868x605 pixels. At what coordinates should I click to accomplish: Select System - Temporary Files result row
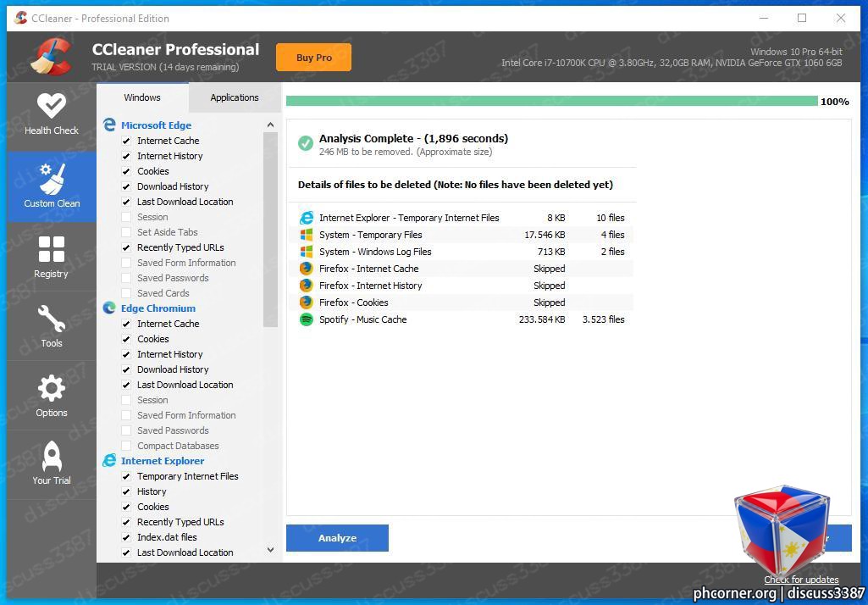462,235
